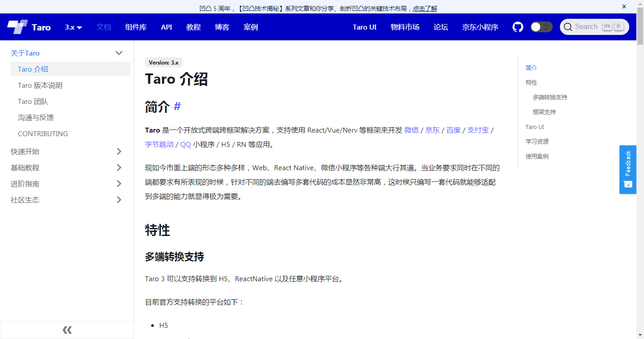
Task: Open the 3.x version dropdown
Action: tap(73, 27)
